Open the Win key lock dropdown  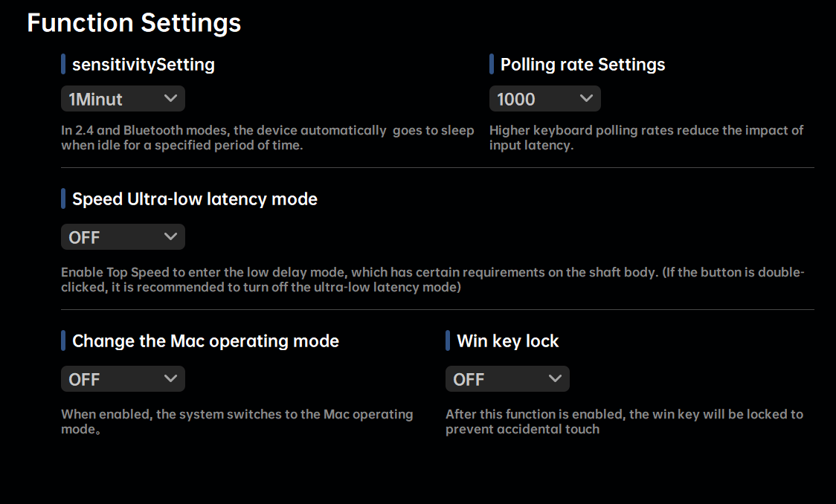click(507, 379)
